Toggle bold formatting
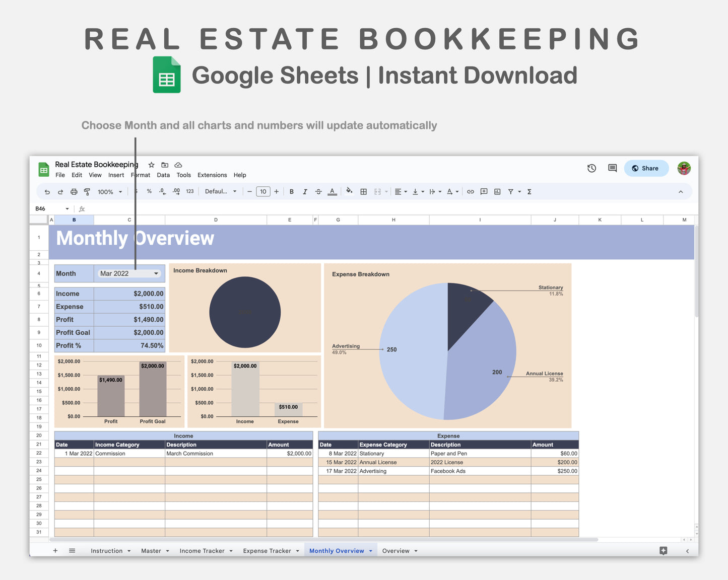 (291, 192)
